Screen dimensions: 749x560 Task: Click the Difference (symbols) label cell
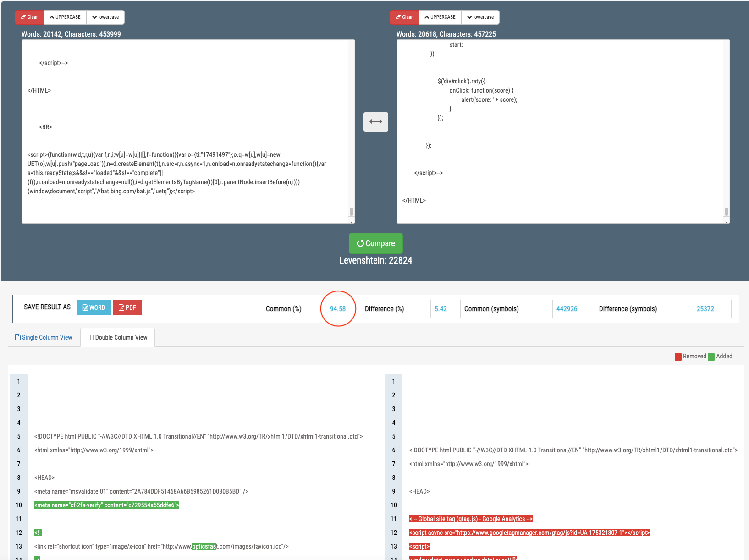click(x=644, y=309)
